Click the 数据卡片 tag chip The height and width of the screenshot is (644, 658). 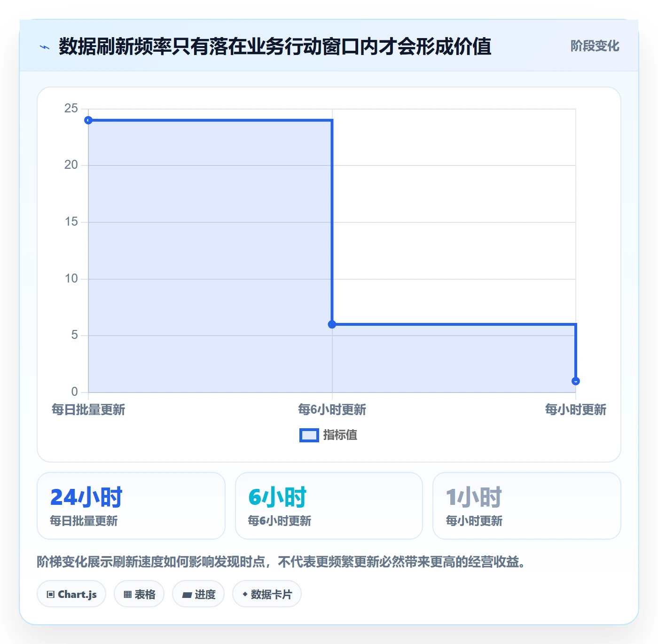pos(267,594)
